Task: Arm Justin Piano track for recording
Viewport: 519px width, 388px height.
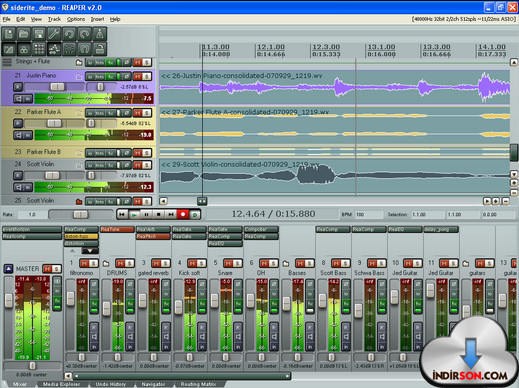Action: click(18, 87)
